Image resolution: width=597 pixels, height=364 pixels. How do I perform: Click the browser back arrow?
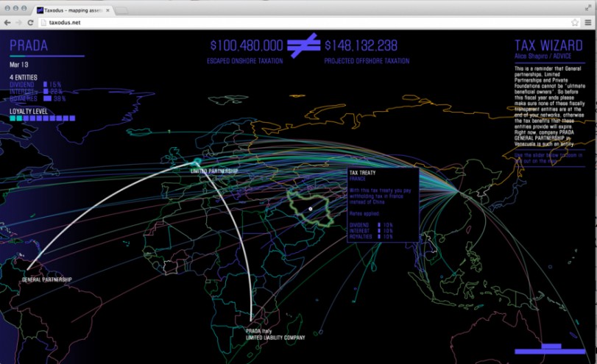7,23
